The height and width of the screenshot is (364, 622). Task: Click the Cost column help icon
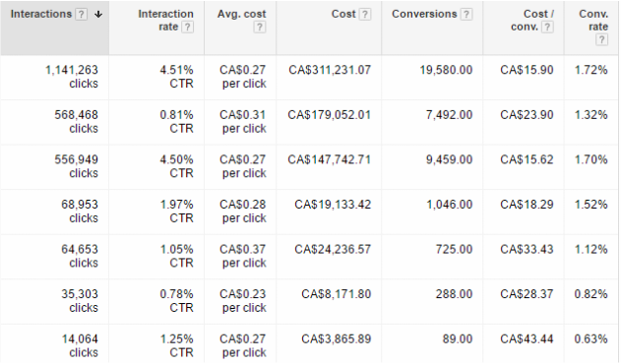click(364, 15)
